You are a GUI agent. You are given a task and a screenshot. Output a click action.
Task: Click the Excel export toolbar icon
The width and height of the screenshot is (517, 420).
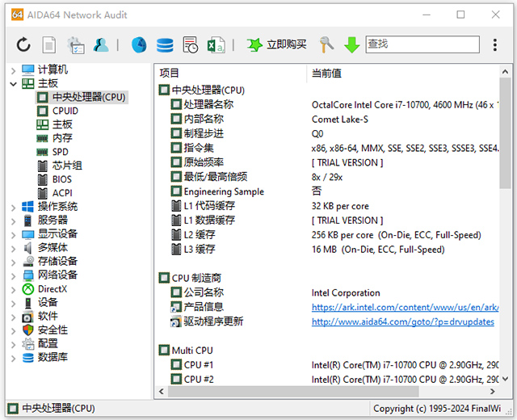coord(216,45)
